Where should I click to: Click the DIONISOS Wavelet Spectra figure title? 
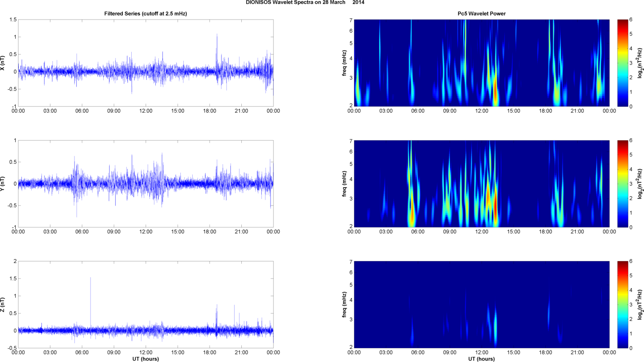[305, 3]
